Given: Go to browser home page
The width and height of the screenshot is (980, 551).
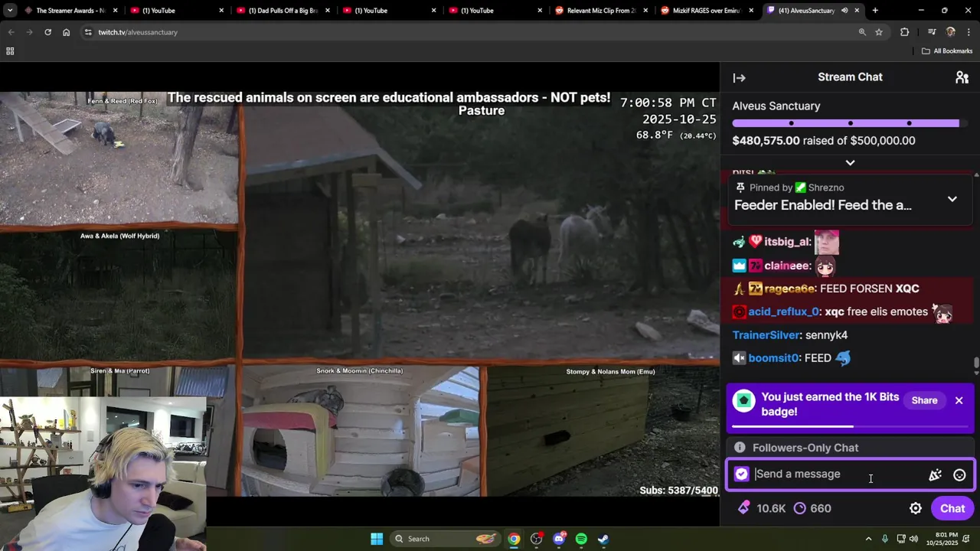Looking at the screenshot, I should pyautogui.click(x=66, y=32).
